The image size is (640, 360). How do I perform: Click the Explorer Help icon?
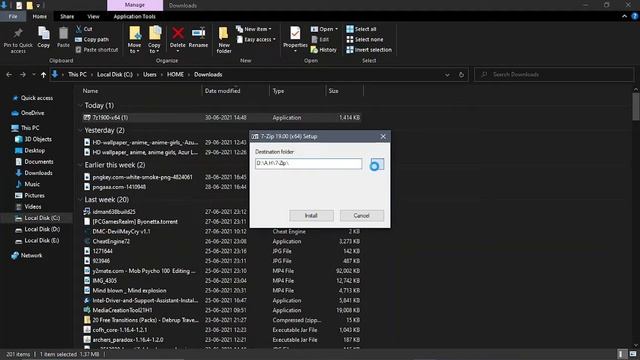(x=634, y=16)
